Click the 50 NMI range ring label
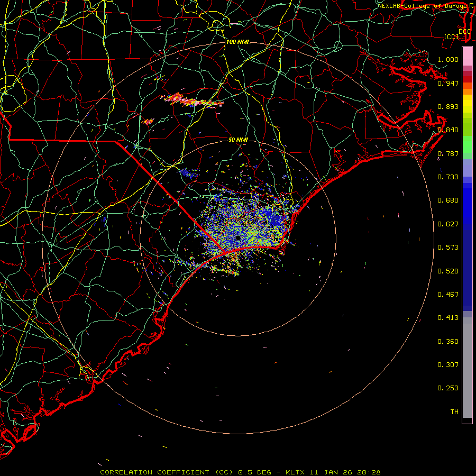The width and height of the screenshot is (476, 476). tap(238, 140)
